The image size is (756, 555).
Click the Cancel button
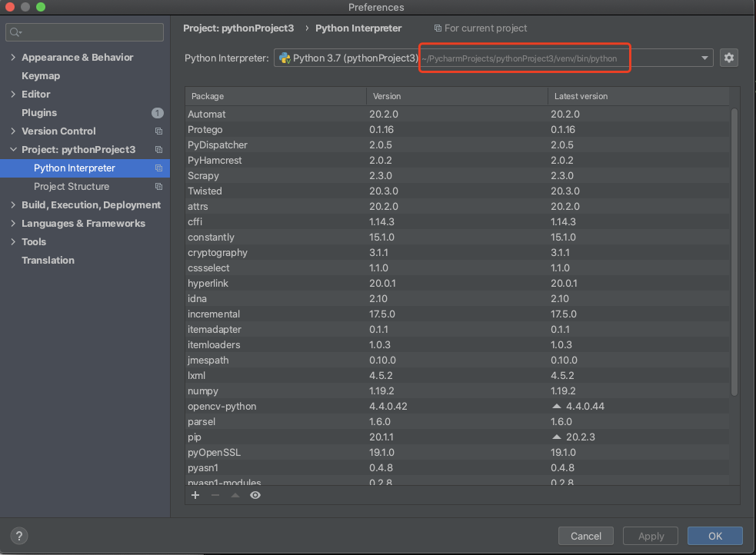click(586, 536)
